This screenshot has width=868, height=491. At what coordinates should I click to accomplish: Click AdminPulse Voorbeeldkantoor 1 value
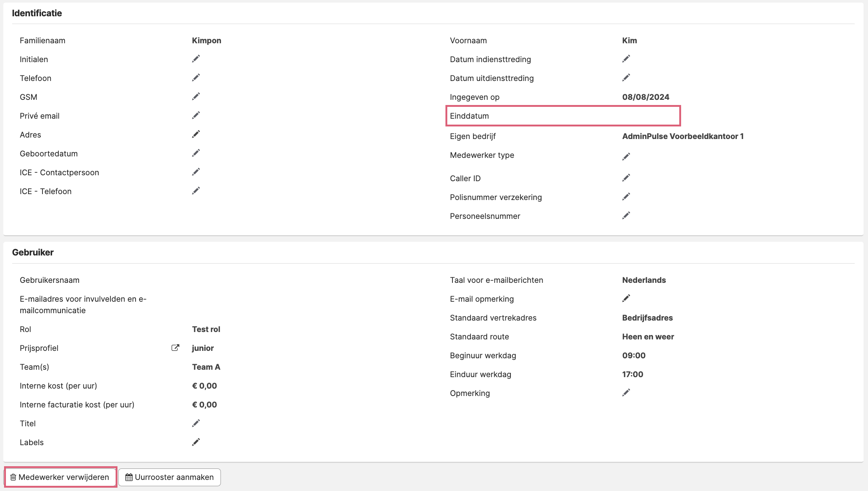point(683,136)
